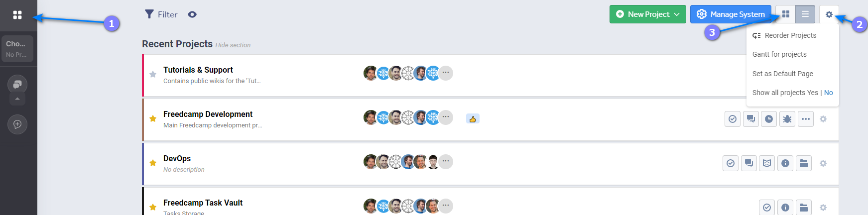Star the Tutorials & Support project
The image size is (868, 215).
point(153,75)
